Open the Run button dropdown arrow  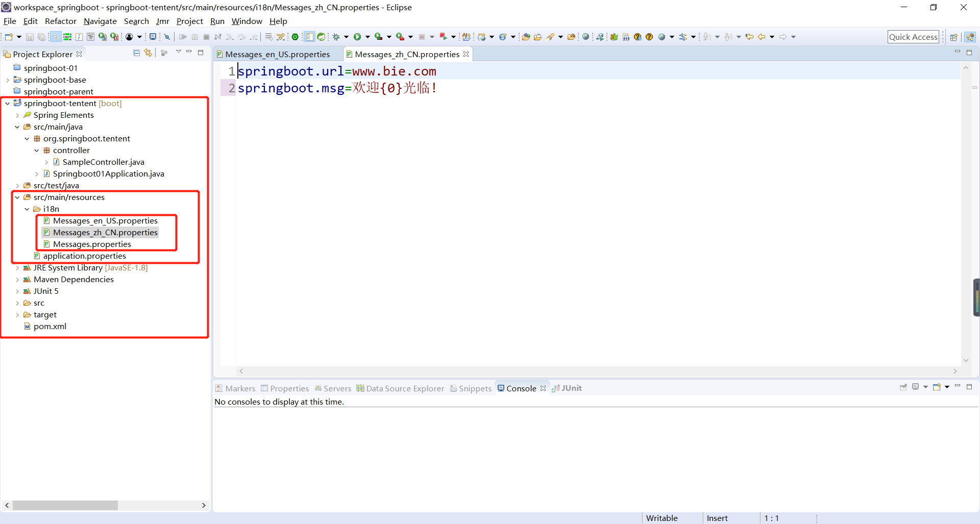(367, 37)
